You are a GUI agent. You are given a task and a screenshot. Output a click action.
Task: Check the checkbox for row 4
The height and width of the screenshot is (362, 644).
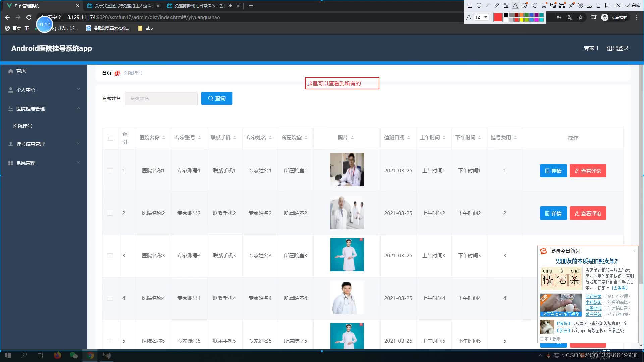point(110,298)
